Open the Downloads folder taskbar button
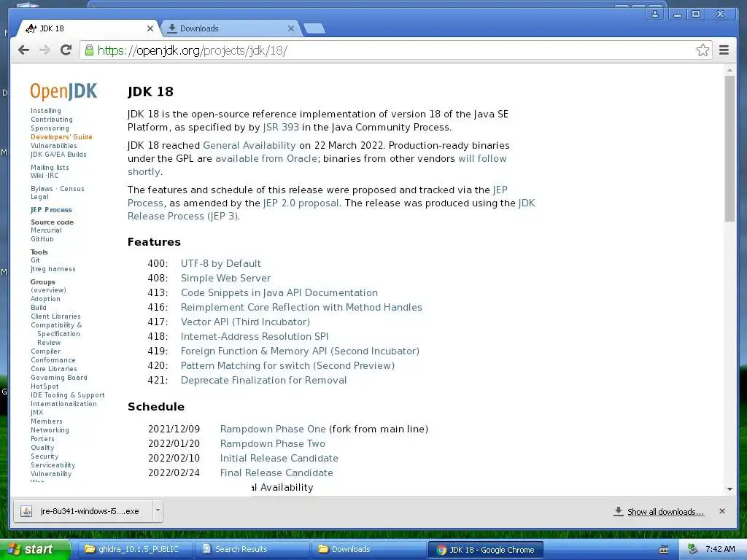Image resolution: width=747 pixels, height=560 pixels. pos(368,550)
